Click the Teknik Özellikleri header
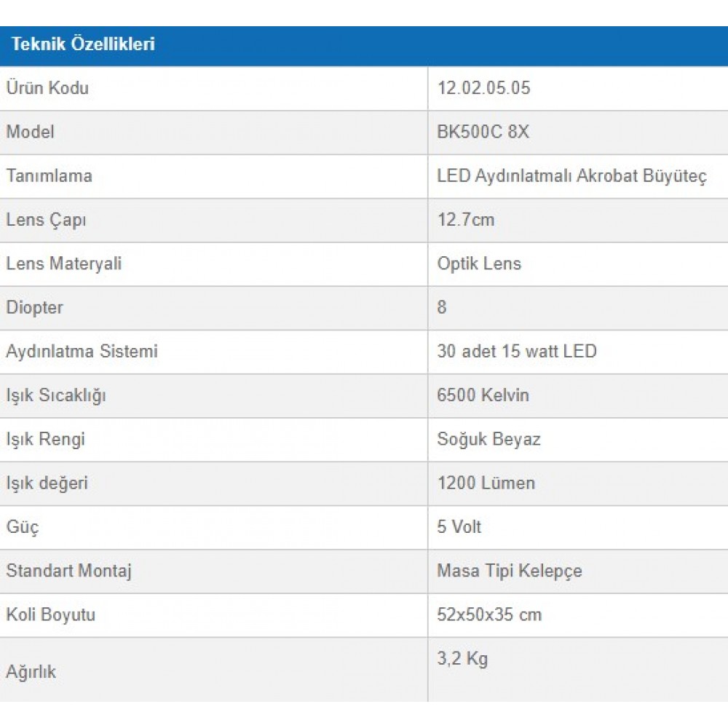 tap(83, 44)
